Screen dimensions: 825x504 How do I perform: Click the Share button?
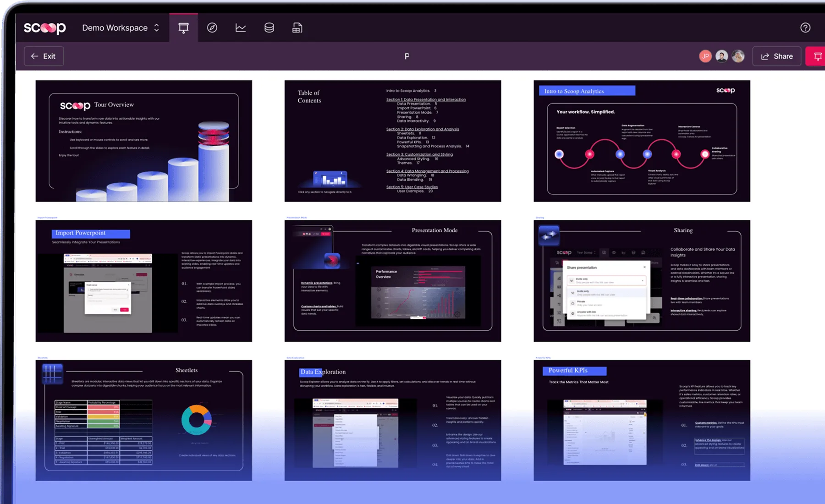[777, 56]
